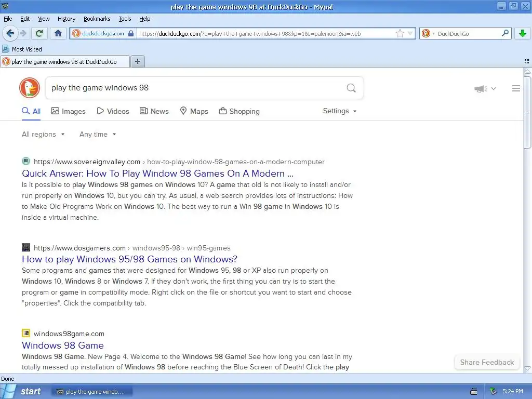This screenshot has height=399, width=532.
Task: Click the dosgamers.com result URL
Action: [132, 248]
